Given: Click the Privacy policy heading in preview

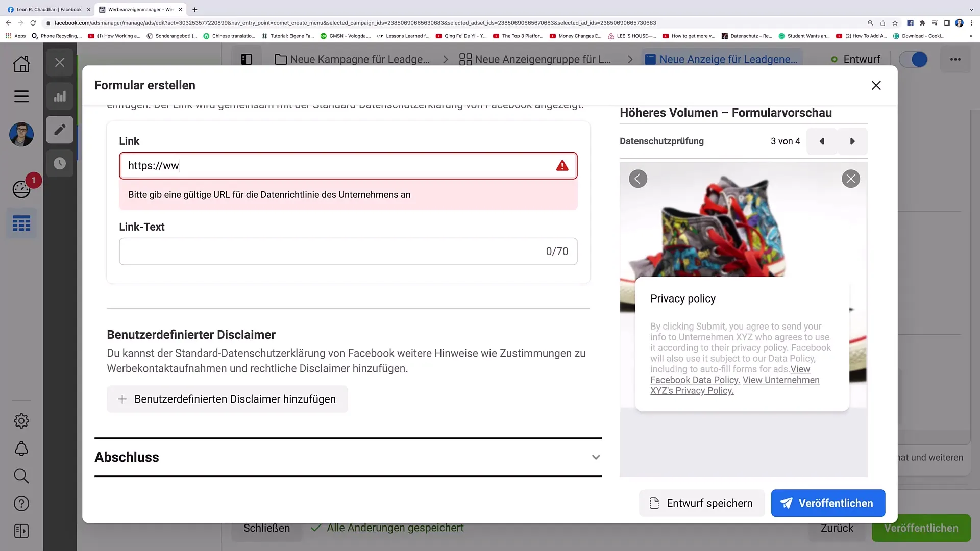Looking at the screenshot, I should click(683, 298).
